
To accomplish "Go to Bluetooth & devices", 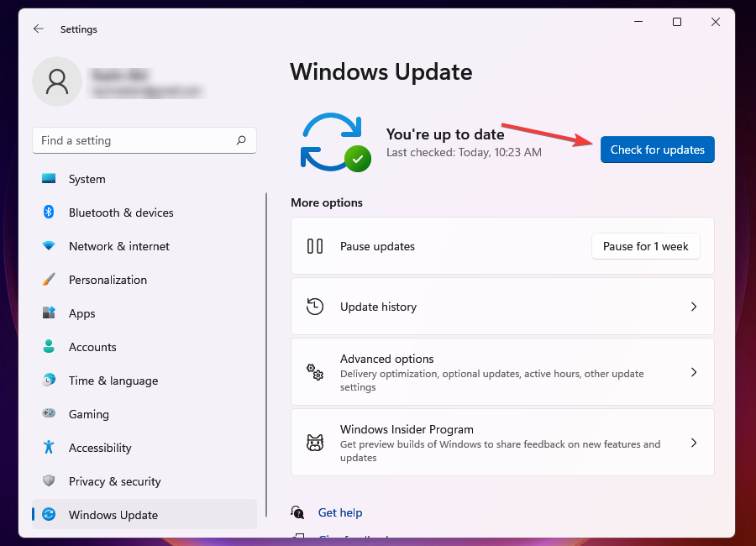I will pyautogui.click(x=144, y=213).
